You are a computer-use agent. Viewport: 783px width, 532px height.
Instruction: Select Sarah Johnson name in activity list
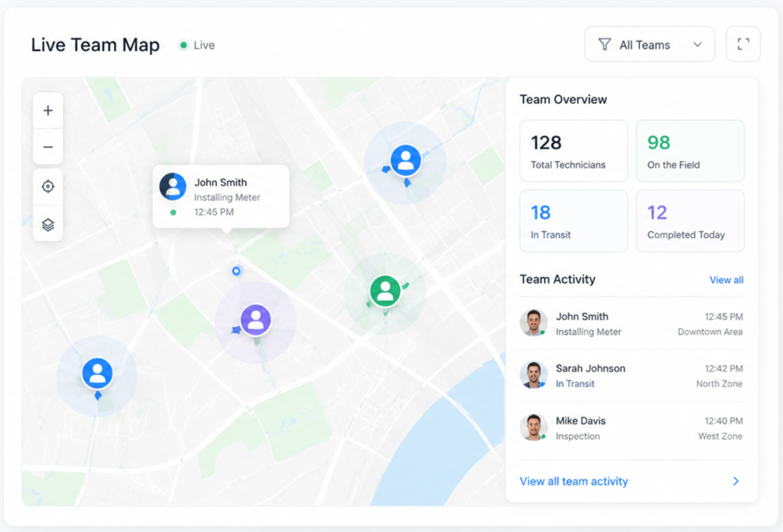590,368
